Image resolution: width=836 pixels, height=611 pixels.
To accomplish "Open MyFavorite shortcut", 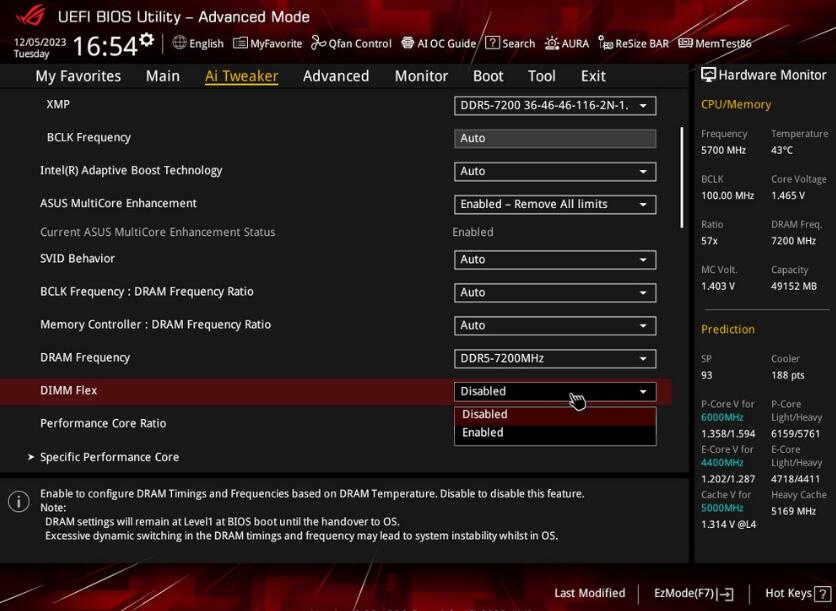I will (268, 43).
